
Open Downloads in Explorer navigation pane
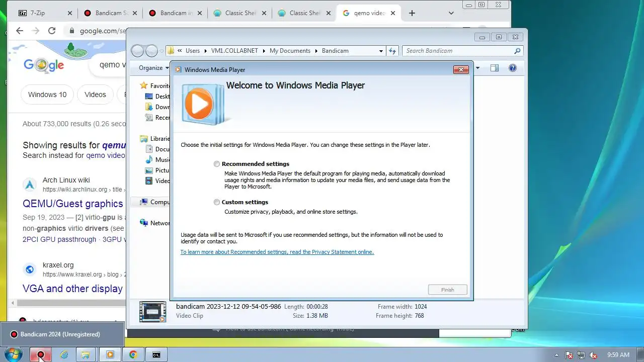tap(157, 107)
